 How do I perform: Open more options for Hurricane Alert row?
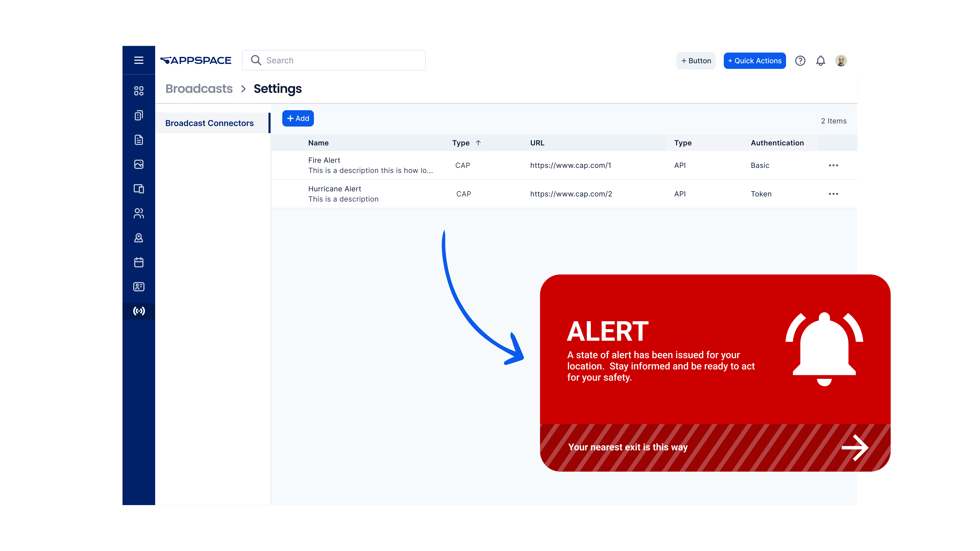[833, 194]
